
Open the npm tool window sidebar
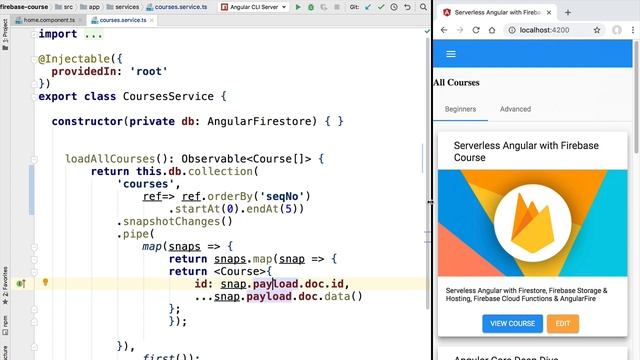pos(5,325)
